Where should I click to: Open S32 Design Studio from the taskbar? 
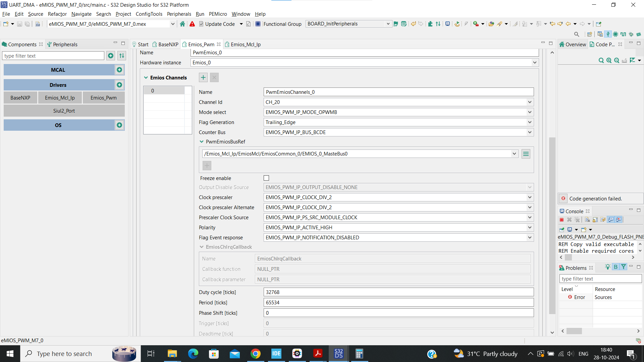(x=338, y=354)
